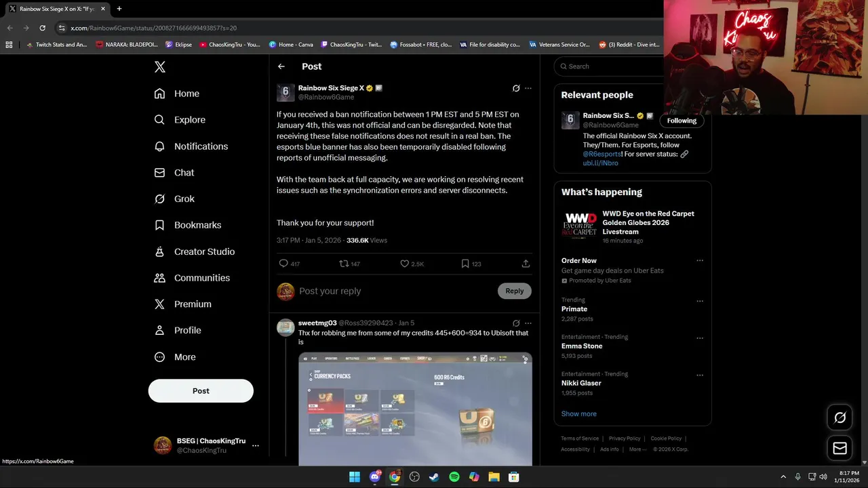Expand the More menu in sidebar
The width and height of the screenshot is (868, 488).
pos(175,357)
